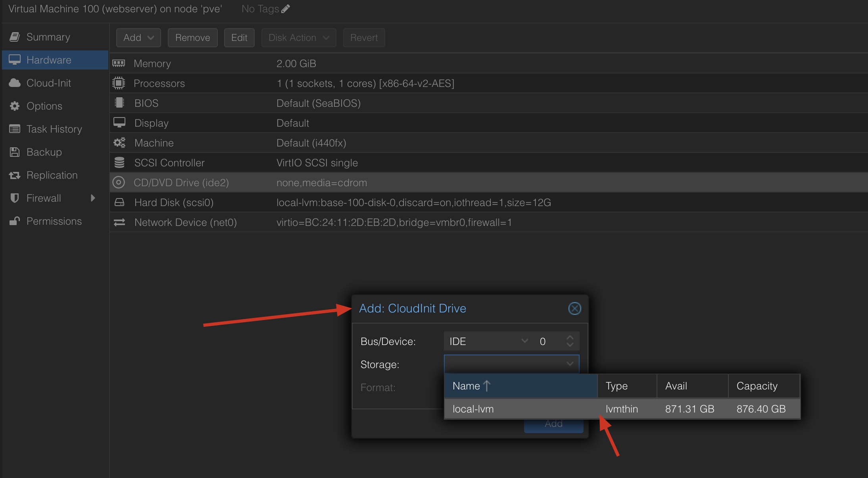This screenshot has height=478, width=868.
Task: Open the Replication section
Action: pos(55,175)
